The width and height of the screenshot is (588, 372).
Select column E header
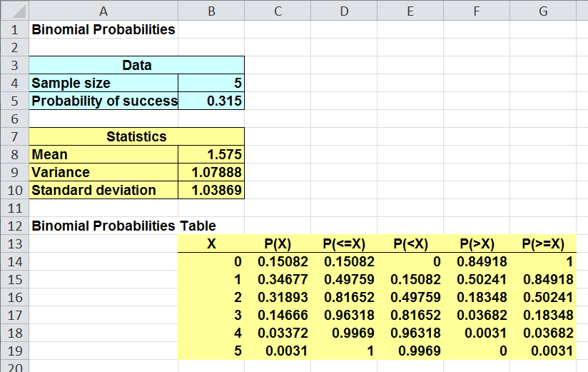(x=410, y=11)
